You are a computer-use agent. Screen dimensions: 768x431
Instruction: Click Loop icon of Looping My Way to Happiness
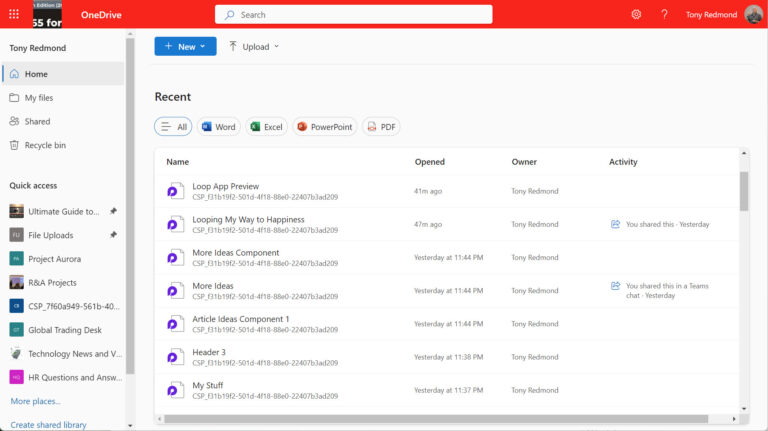coord(175,224)
